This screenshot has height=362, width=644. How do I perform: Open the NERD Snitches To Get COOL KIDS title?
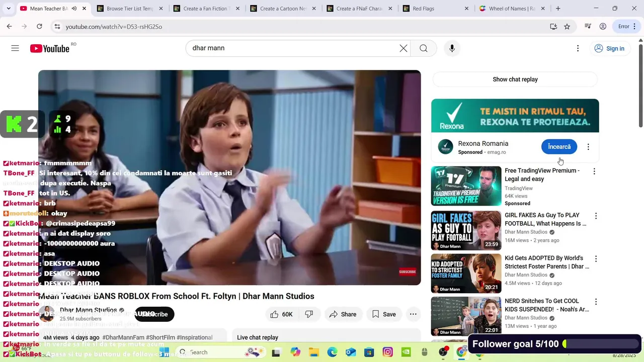(547, 305)
